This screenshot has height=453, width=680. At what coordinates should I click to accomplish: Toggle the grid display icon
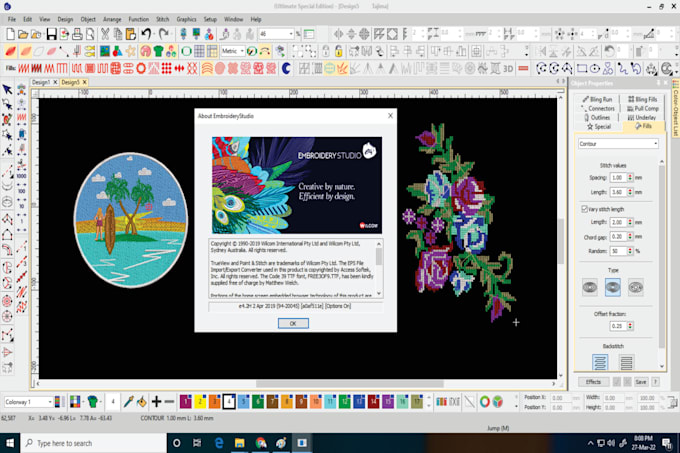pos(199,51)
